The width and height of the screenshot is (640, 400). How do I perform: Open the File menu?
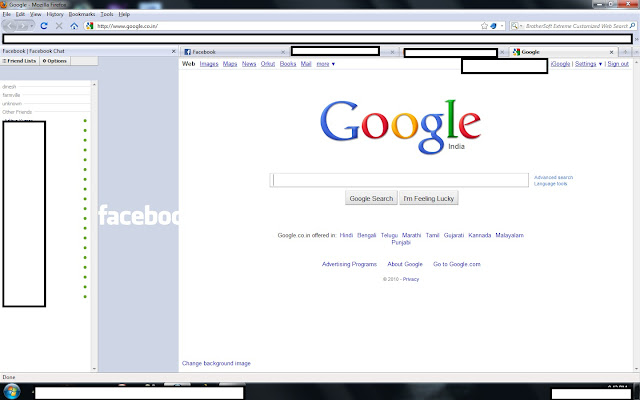7,14
